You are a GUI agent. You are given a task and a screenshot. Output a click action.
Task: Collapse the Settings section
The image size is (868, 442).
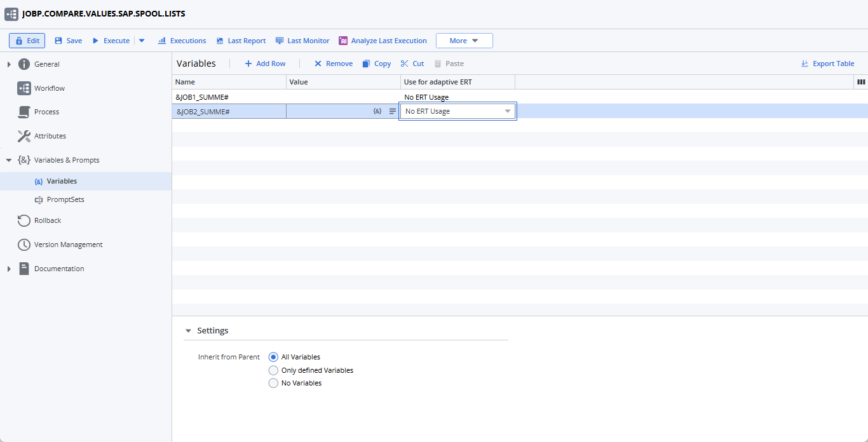point(188,330)
